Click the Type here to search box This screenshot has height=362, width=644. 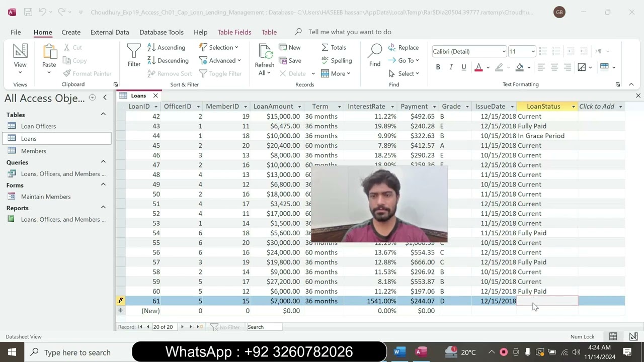pos(77,352)
